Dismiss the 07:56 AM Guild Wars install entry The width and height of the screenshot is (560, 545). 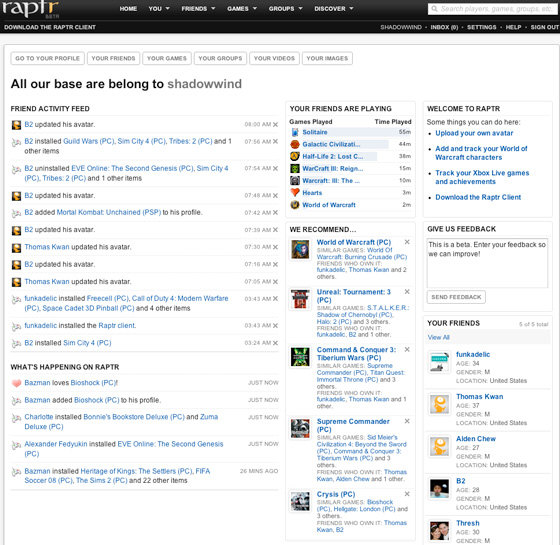tap(275, 141)
